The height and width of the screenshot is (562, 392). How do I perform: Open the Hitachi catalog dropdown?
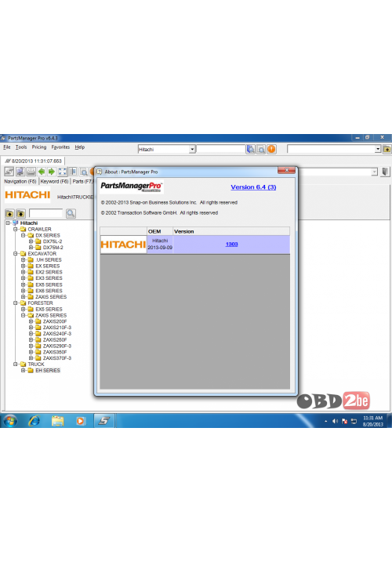click(x=192, y=149)
